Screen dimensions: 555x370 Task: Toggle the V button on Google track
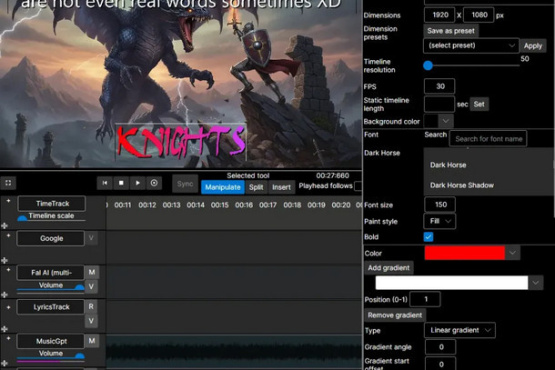91,238
